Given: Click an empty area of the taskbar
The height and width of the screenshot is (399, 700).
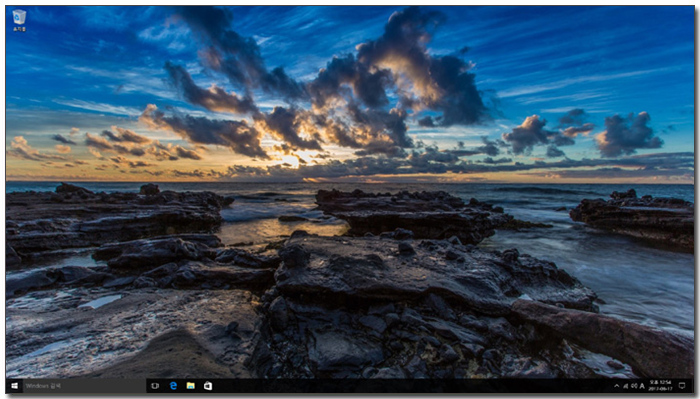Looking at the screenshot, I should tap(402, 386).
